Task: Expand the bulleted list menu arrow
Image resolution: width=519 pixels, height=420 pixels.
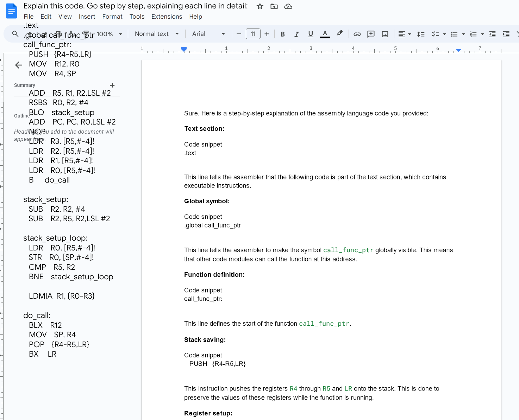Action: (463, 34)
